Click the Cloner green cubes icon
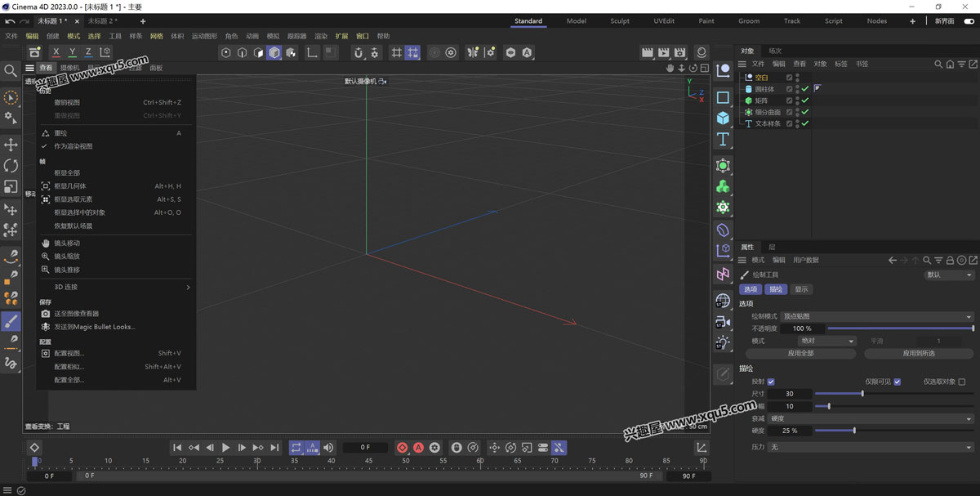This screenshot has width=980, height=496. pyautogui.click(x=723, y=187)
